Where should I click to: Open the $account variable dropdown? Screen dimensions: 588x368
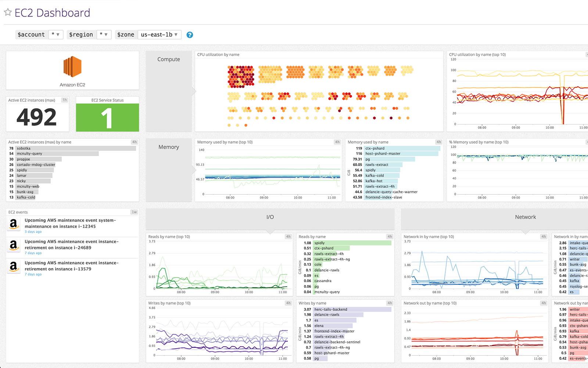click(56, 34)
